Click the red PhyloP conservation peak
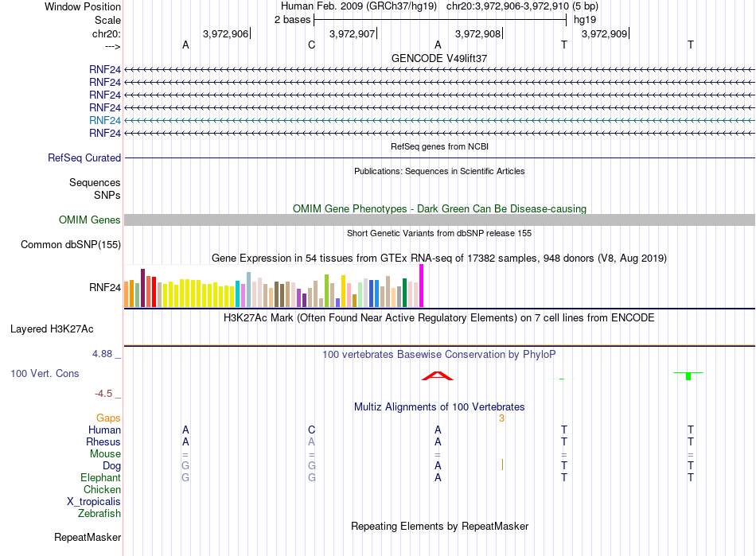 438,375
